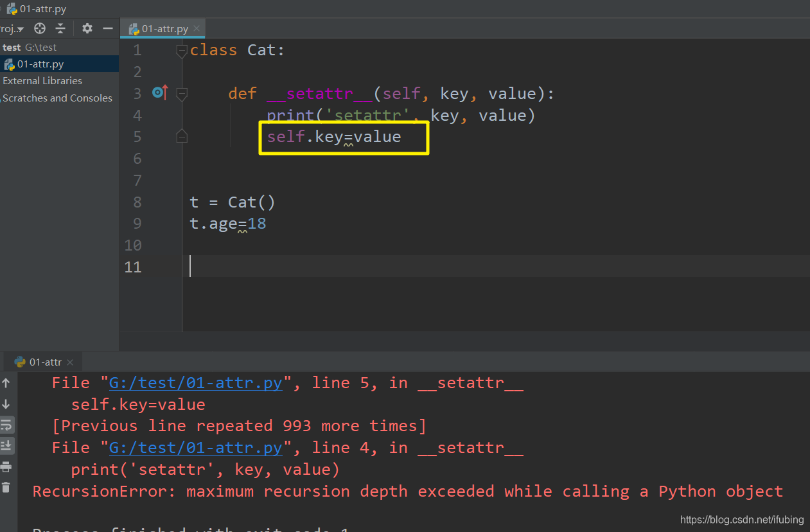Open the G:/test/01-attr.py link for line 5
Image resolution: width=810 pixels, height=532 pixels.
(x=195, y=383)
